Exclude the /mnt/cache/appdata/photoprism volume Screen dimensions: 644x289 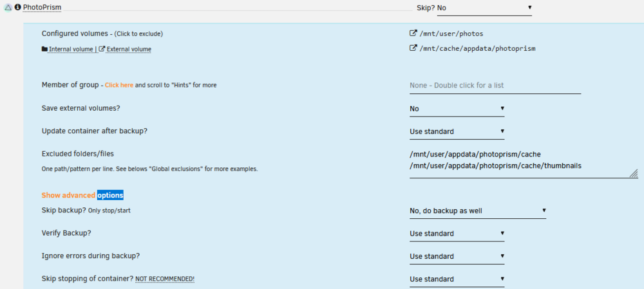(x=477, y=48)
